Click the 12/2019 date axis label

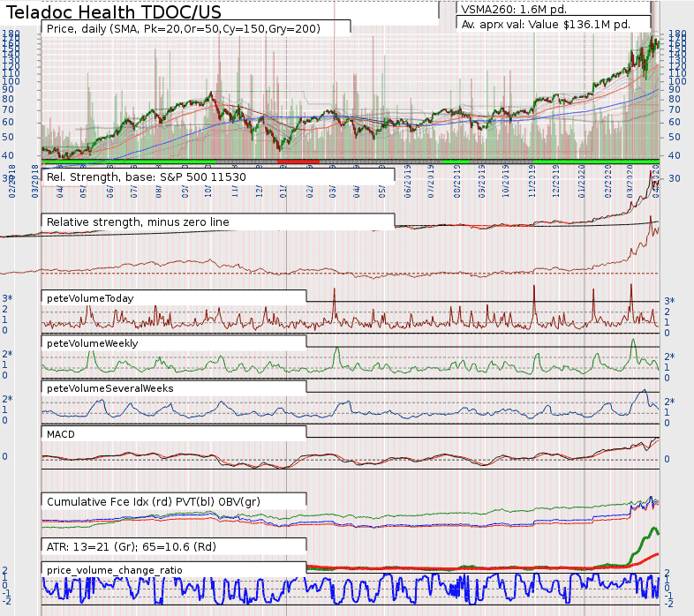(556, 181)
